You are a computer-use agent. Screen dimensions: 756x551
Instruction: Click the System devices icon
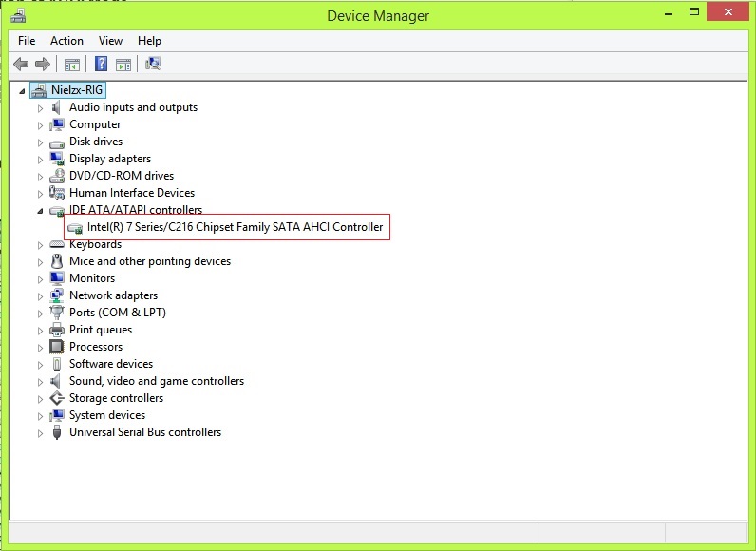click(57, 415)
